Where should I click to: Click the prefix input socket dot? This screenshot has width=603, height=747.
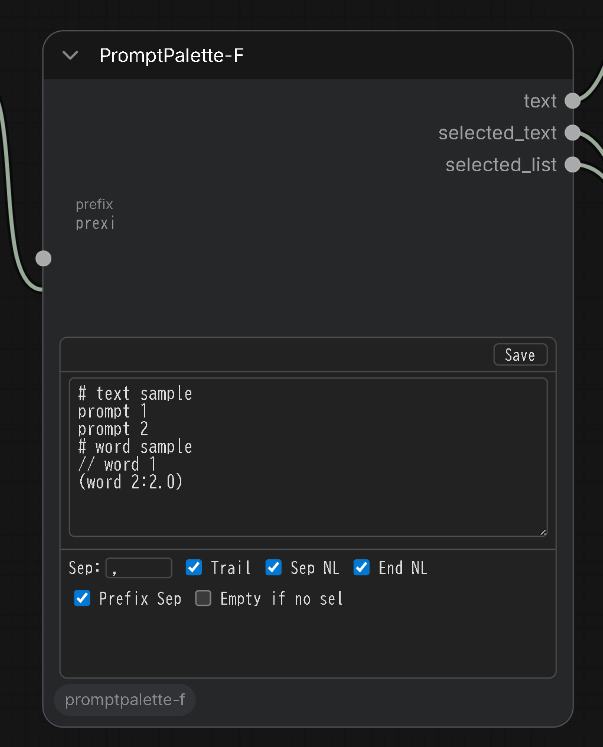pos(43,259)
